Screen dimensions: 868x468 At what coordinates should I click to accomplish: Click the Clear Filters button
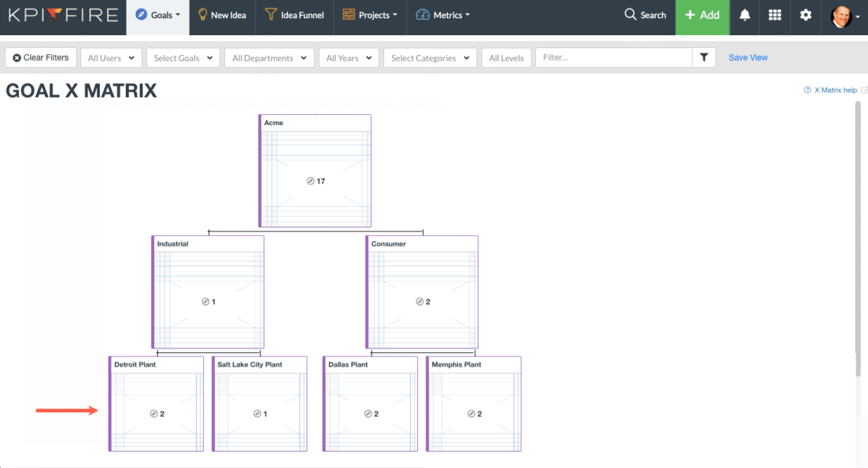(41, 57)
